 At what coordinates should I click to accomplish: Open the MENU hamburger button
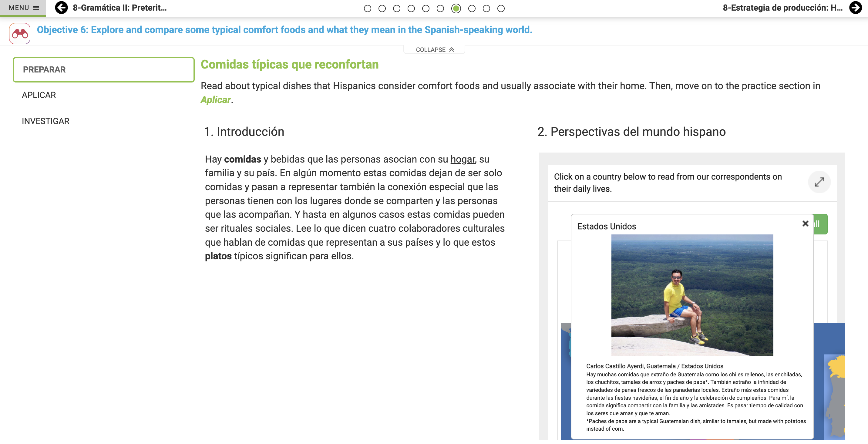pyautogui.click(x=23, y=8)
